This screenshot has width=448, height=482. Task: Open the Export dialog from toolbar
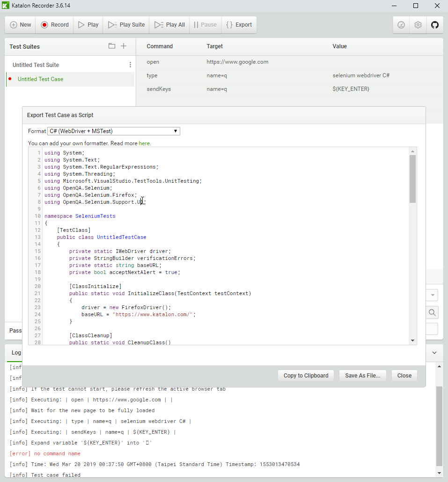coord(239,25)
